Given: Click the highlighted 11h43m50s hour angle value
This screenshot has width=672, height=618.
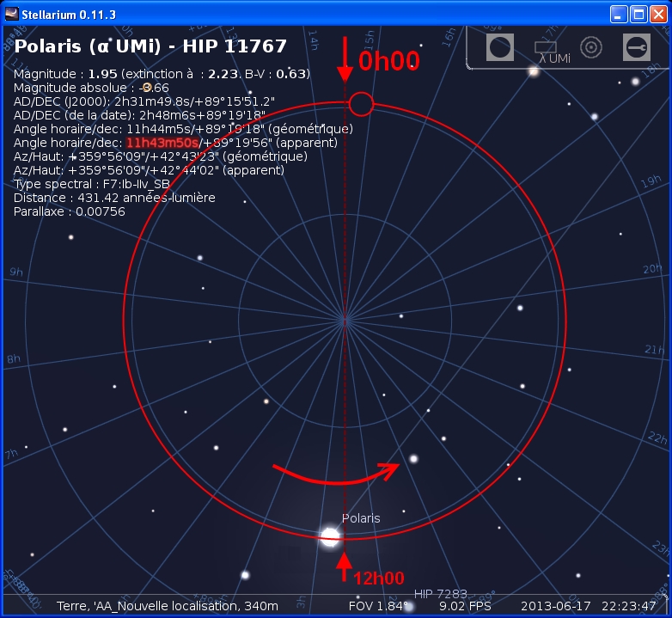Looking at the screenshot, I should pos(162,143).
